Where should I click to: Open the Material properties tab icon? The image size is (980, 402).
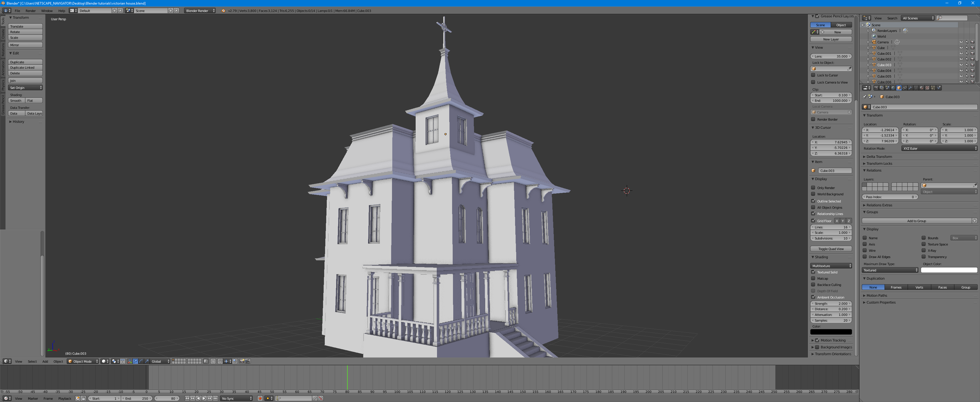pos(921,88)
